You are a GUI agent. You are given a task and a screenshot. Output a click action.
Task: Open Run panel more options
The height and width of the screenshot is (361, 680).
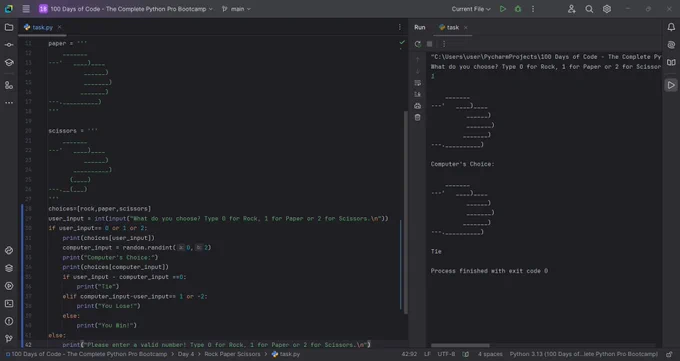click(444, 44)
